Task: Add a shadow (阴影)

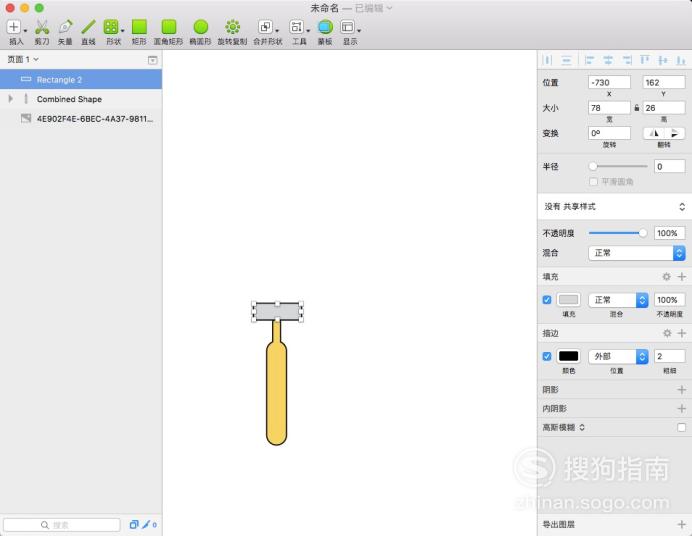Action: pos(682,390)
